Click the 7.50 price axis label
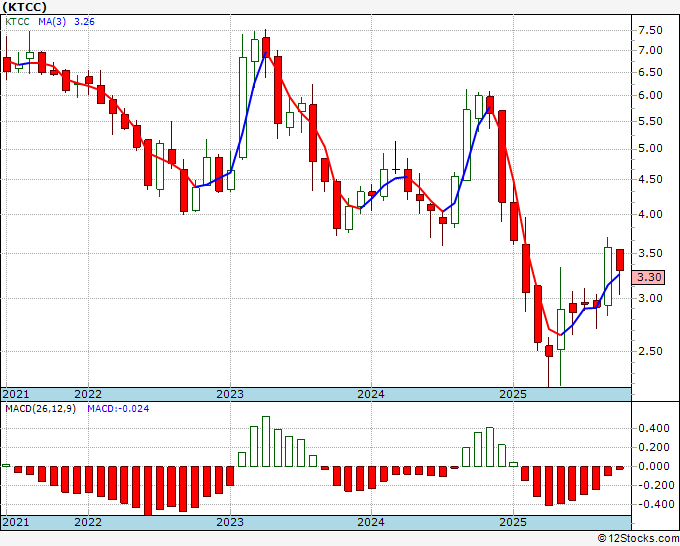The height and width of the screenshot is (546, 680). point(650,30)
